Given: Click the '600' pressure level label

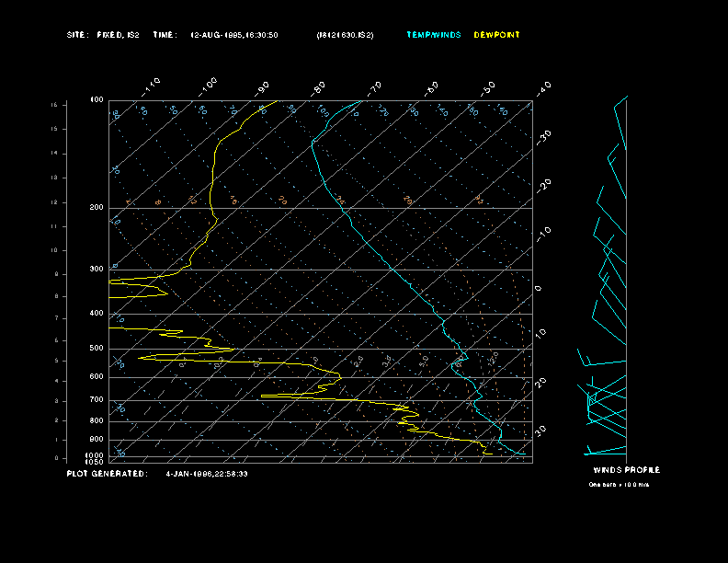Looking at the screenshot, I should (97, 377).
